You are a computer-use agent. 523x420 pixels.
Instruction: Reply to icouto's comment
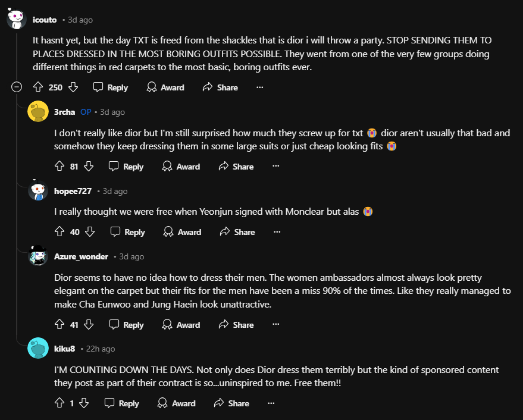(111, 87)
